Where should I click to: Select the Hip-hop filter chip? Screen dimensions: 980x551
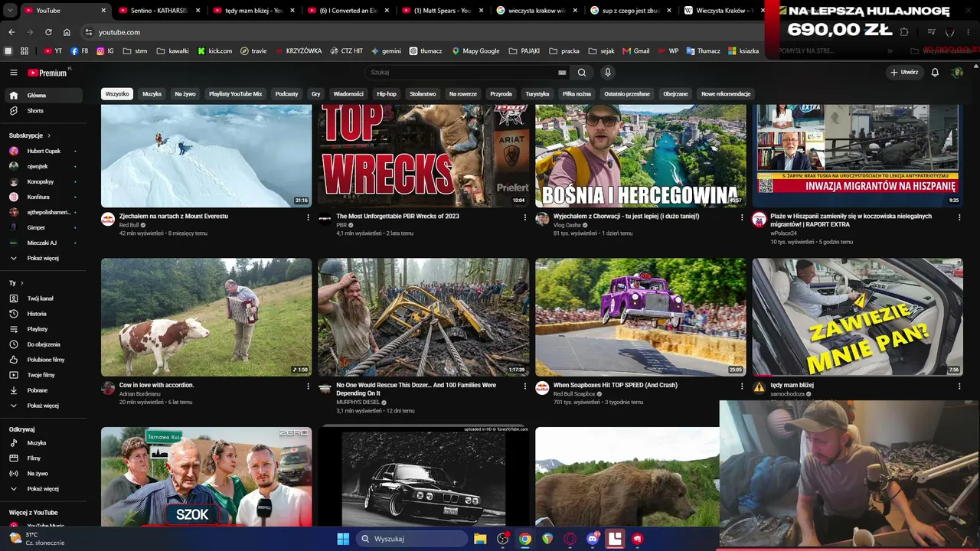[387, 94]
